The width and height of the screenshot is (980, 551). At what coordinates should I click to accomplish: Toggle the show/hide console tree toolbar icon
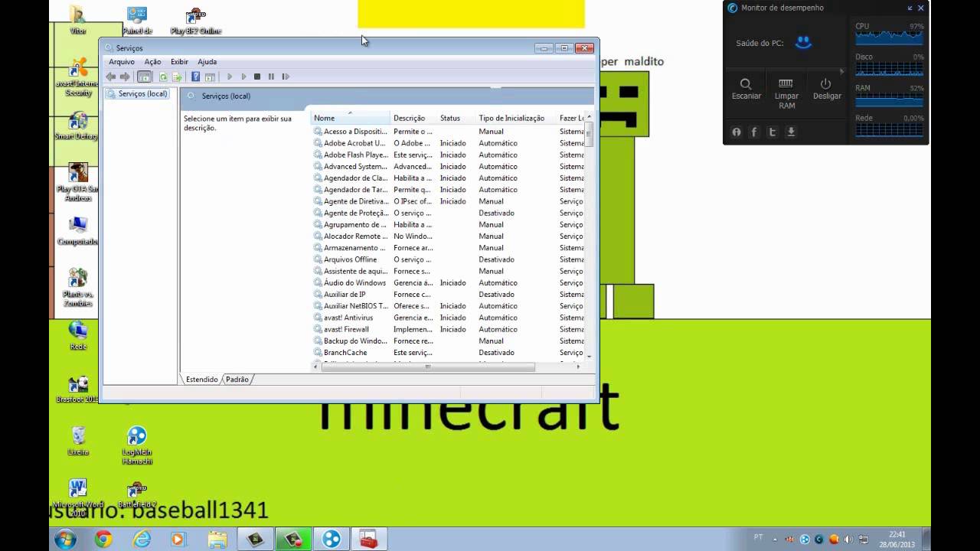coord(144,77)
